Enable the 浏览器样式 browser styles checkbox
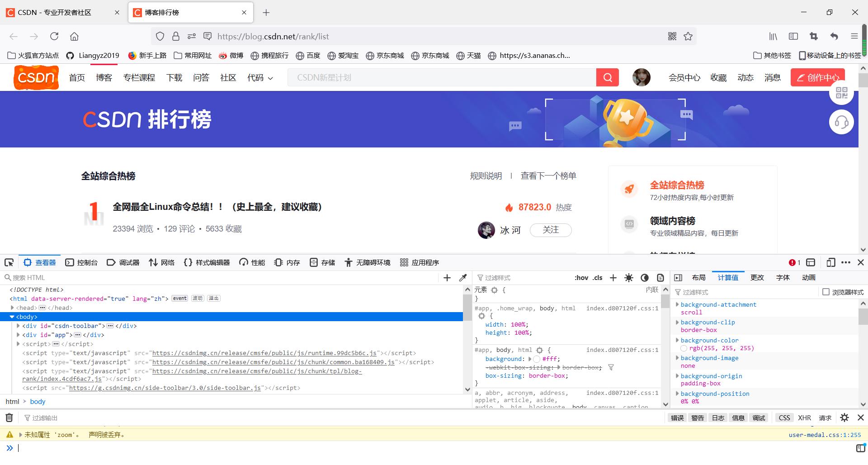 [826, 292]
